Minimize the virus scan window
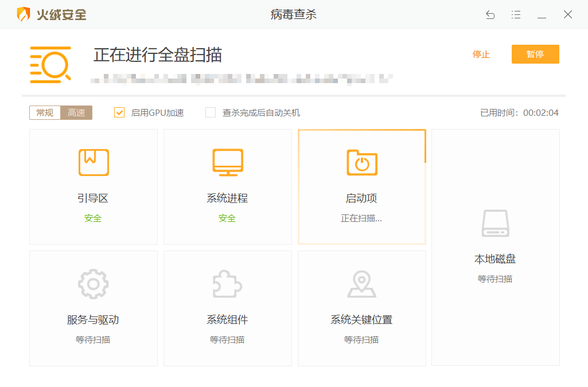 (x=542, y=15)
